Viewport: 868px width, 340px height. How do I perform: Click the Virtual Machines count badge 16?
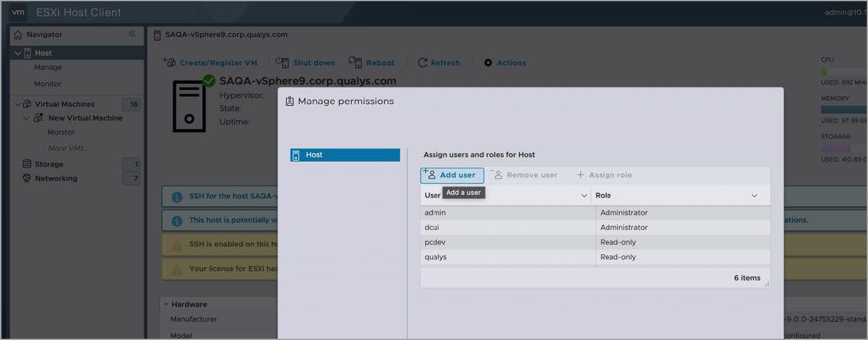pyautogui.click(x=131, y=104)
